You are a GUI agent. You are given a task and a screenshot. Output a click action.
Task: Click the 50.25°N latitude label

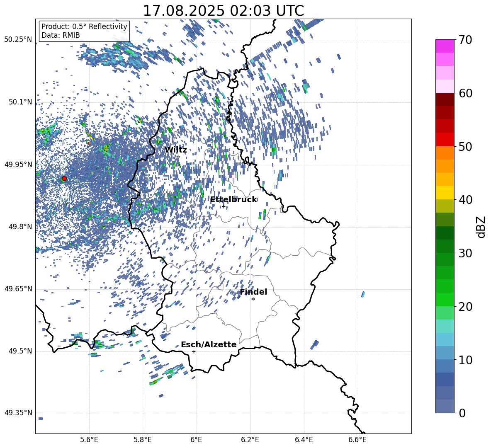pyautogui.click(x=18, y=40)
